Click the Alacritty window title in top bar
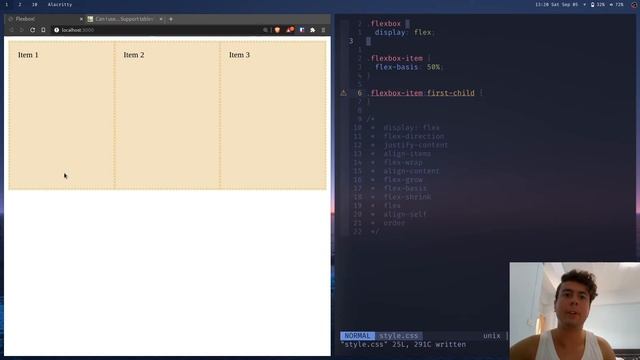The height and width of the screenshot is (360, 640). tap(60, 4)
